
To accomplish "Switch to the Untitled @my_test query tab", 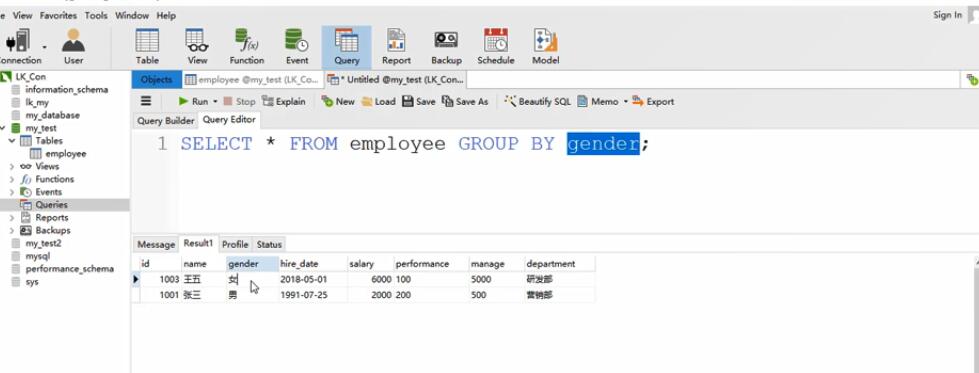I will pyautogui.click(x=395, y=79).
